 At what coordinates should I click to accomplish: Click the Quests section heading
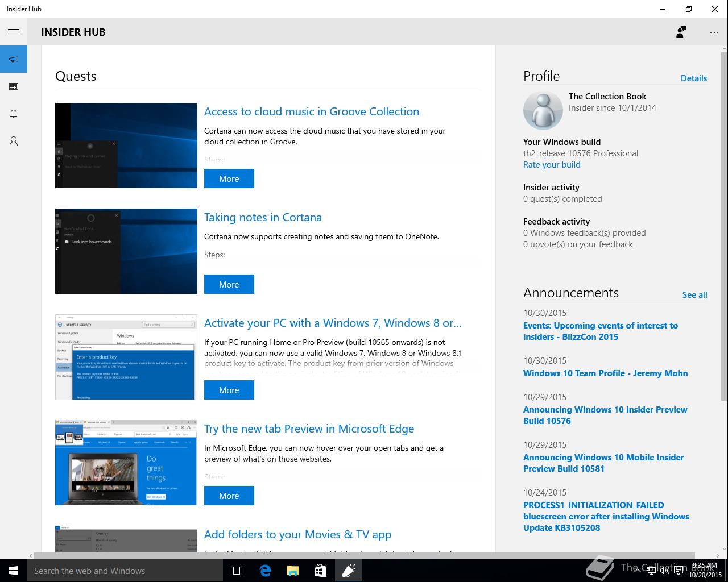pos(76,76)
